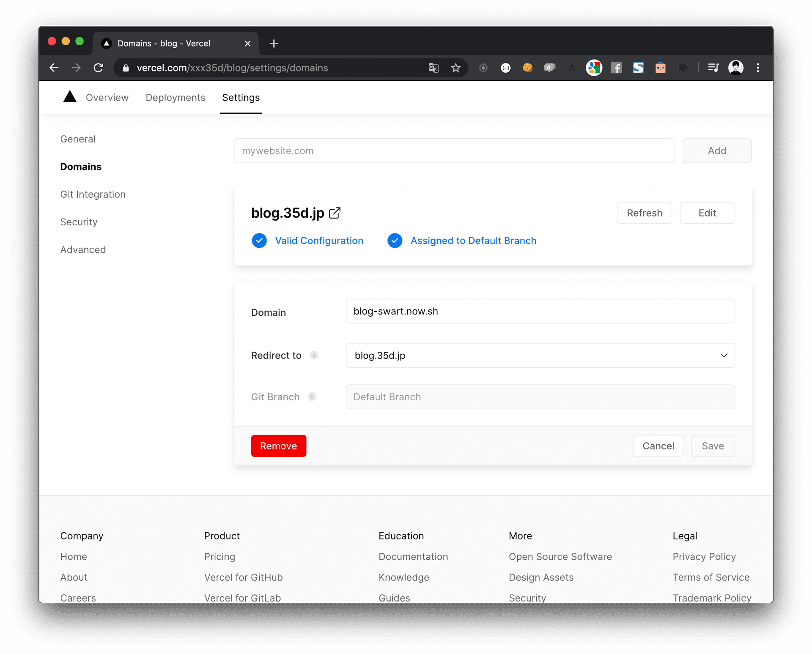Bookmark this page with star icon
The image size is (812, 654).
(x=455, y=68)
